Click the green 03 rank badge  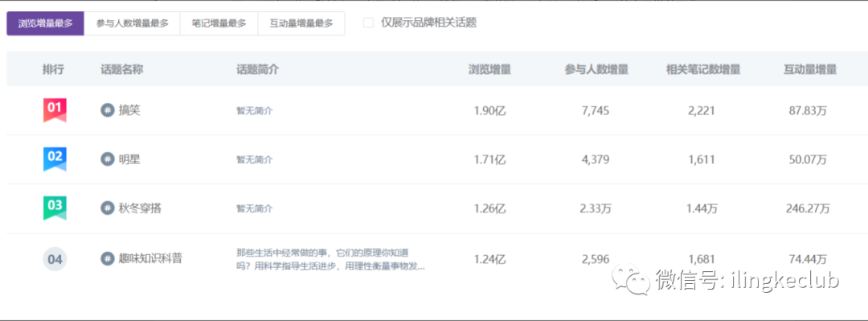[55, 208]
